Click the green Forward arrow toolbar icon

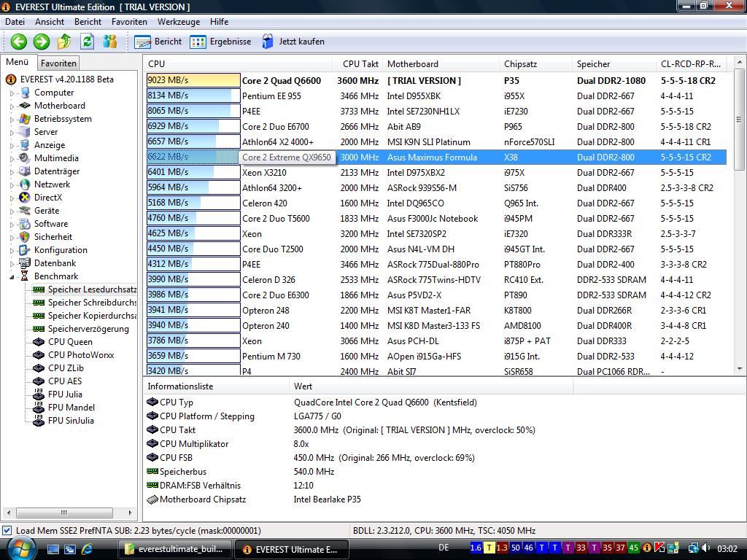tap(42, 42)
